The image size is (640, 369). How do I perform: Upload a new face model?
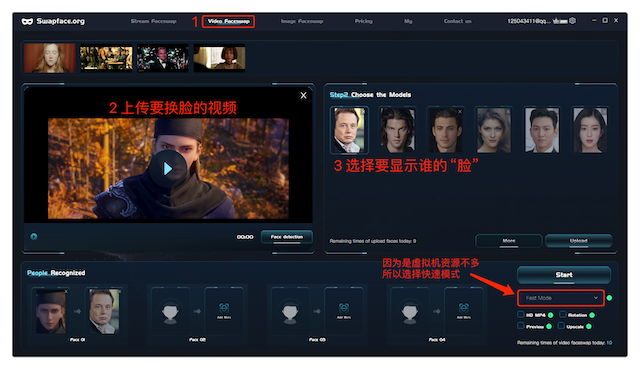coord(578,241)
